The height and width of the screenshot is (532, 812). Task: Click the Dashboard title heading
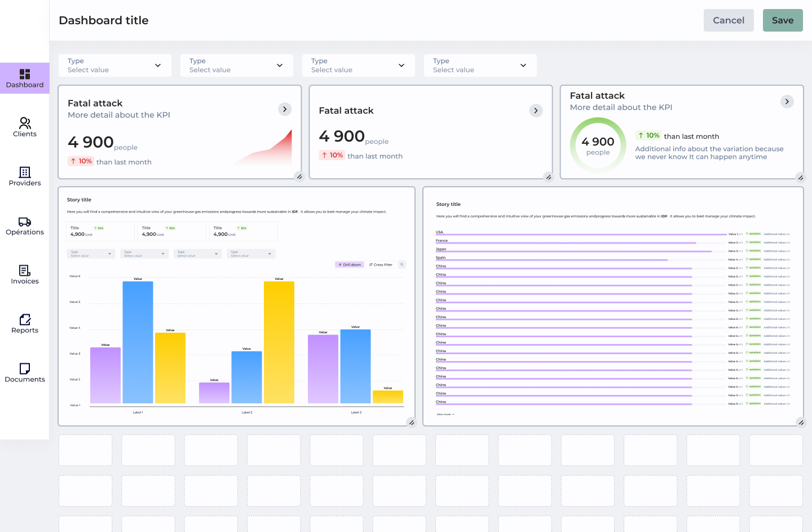pos(104,20)
